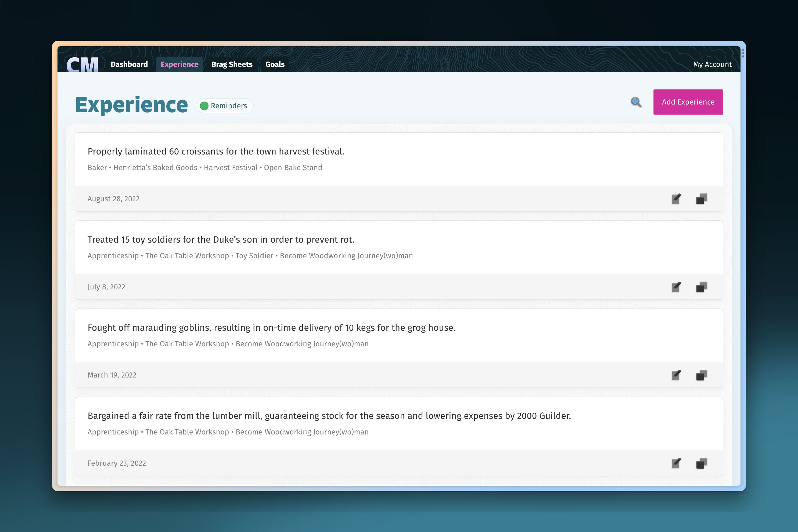
Task: Duplicate the croissants experience entry
Action: click(701, 199)
